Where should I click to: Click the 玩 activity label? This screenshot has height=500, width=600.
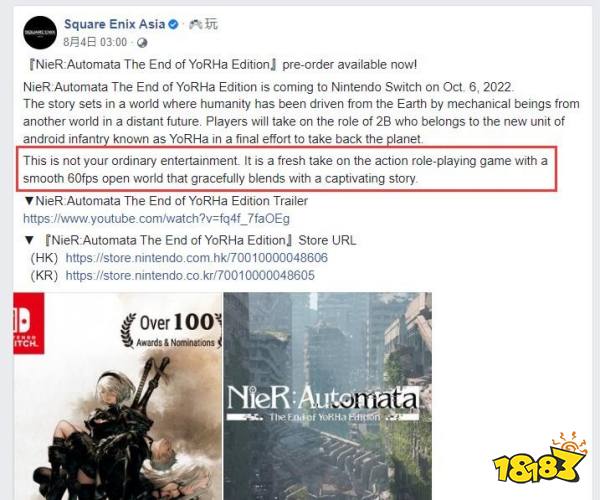coord(211,24)
